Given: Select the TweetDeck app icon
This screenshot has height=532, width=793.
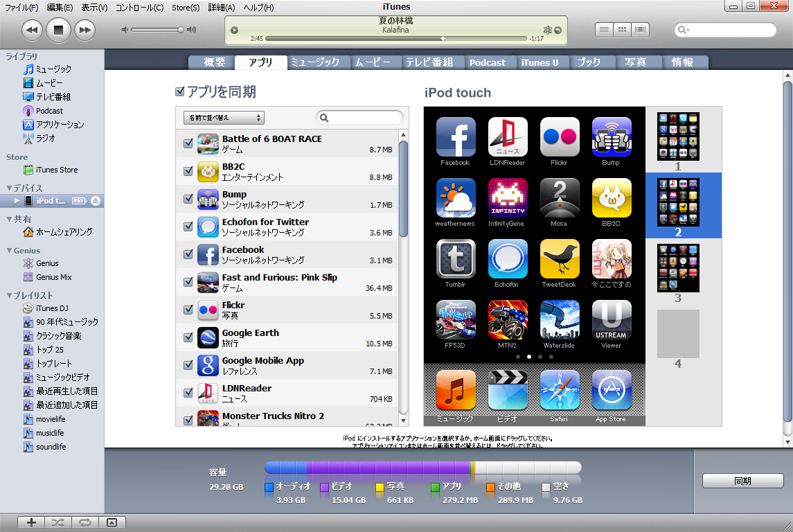Looking at the screenshot, I should 560,259.
